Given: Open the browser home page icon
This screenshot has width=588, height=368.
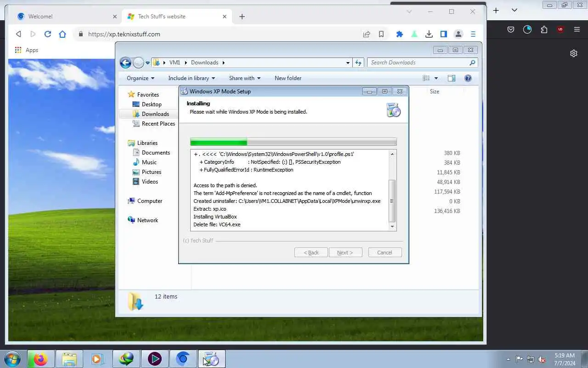Looking at the screenshot, I should [62, 34].
